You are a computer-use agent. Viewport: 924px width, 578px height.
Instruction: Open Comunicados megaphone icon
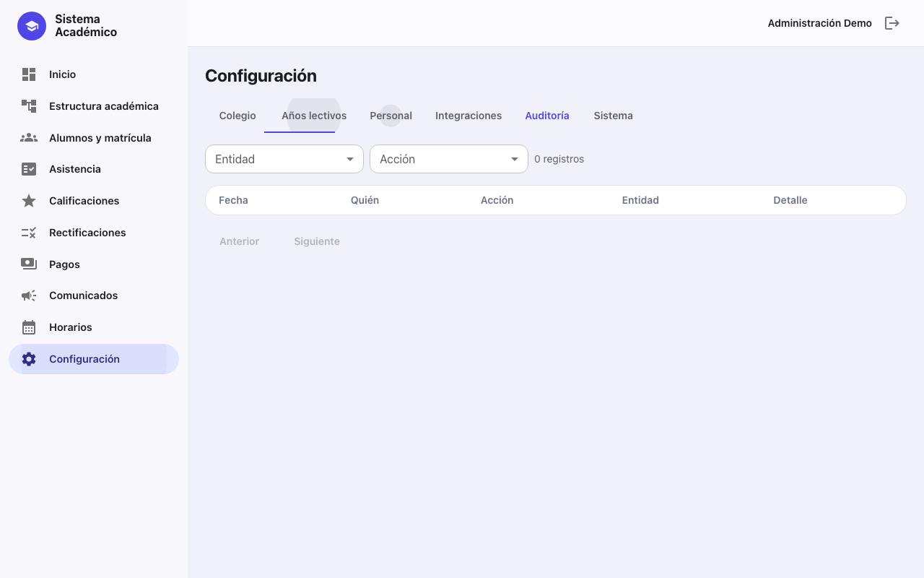(x=29, y=296)
